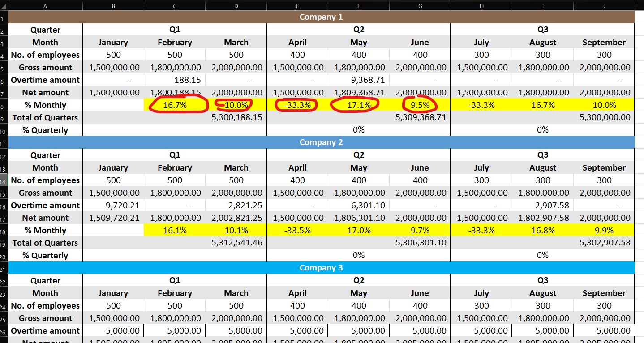Select Company 1 June percentage 9.5%
644x343 pixels.
coord(420,105)
